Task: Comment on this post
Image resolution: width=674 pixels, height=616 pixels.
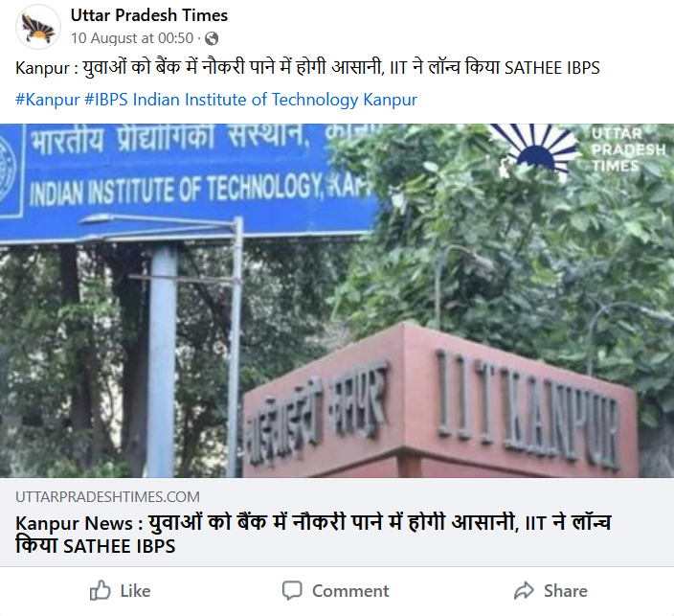Action: (335, 591)
